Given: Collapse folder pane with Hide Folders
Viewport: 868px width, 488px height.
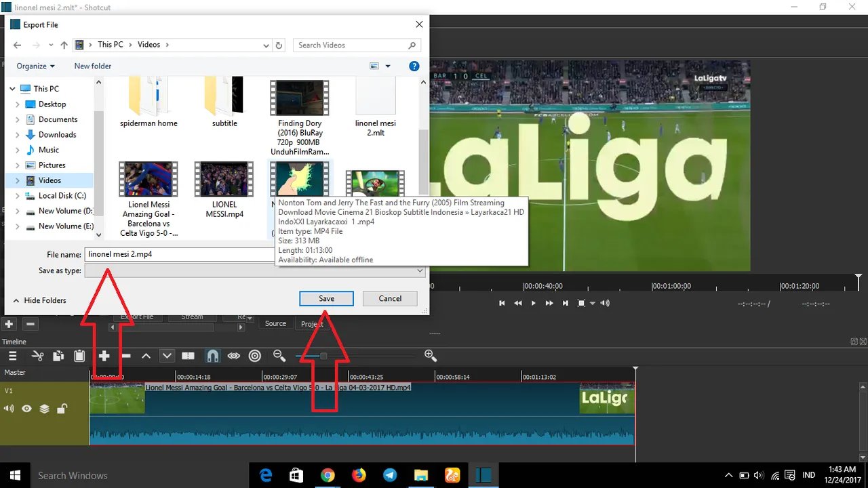Looking at the screenshot, I should pos(39,300).
